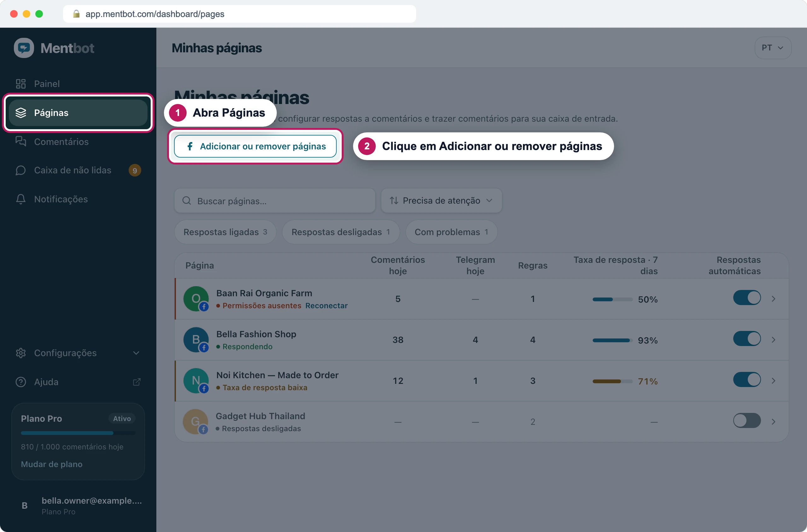Disable auto replies for Noi Kitchen

coord(747,380)
